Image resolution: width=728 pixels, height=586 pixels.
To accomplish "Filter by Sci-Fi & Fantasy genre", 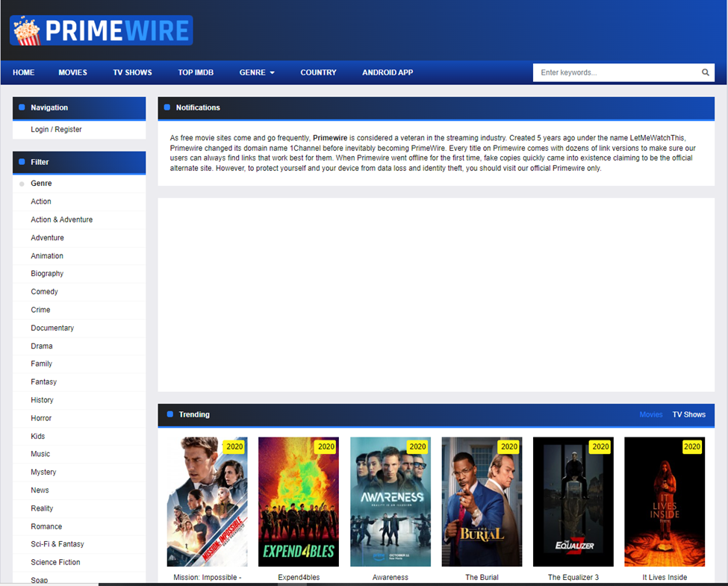I will click(x=57, y=543).
